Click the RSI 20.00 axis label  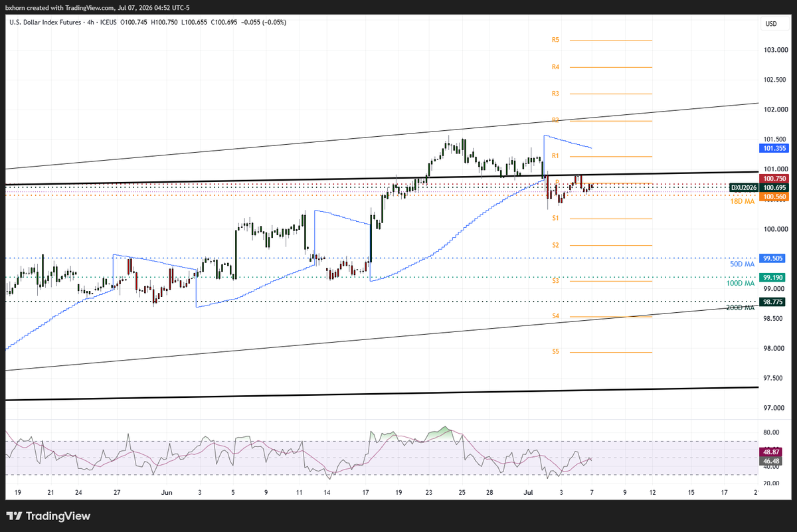point(771,484)
